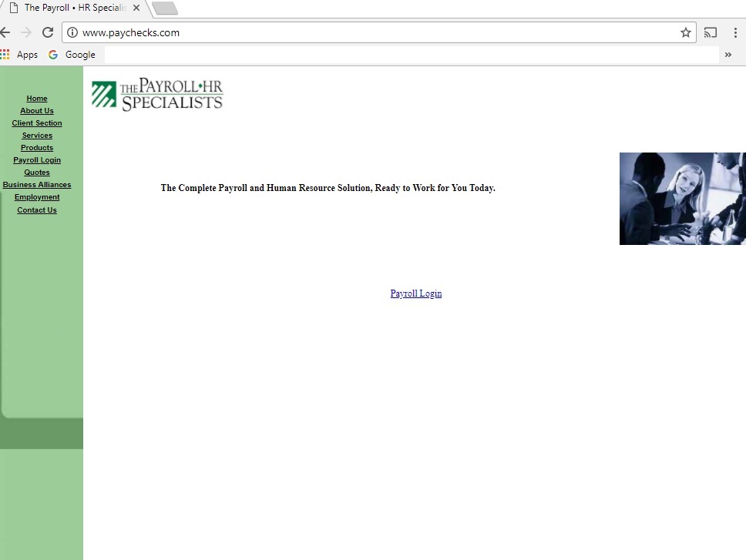Click Payroll Login in the sidebar menu

[37, 160]
